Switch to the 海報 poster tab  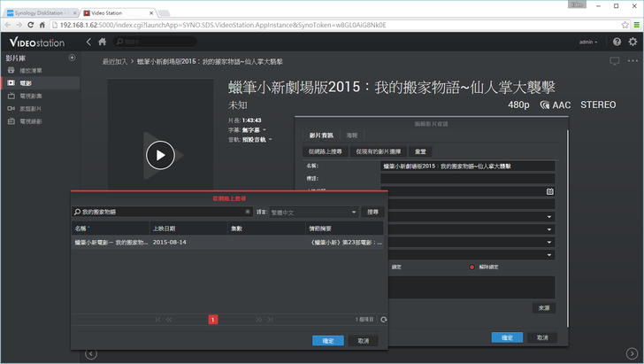pyautogui.click(x=352, y=135)
